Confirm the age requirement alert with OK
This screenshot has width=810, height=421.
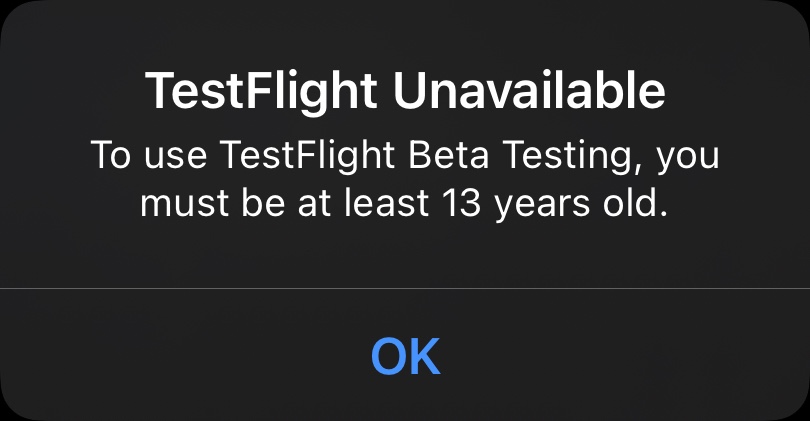click(x=405, y=356)
